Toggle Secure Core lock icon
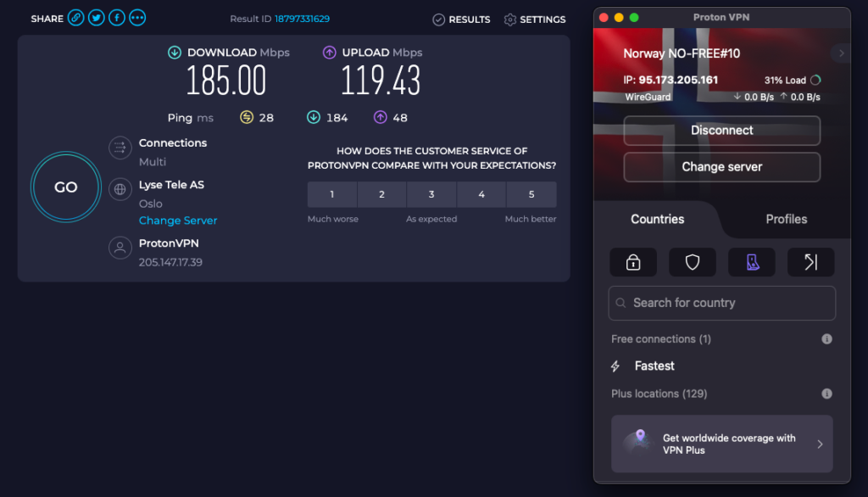Screen dimensions: 868x497 pos(633,262)
